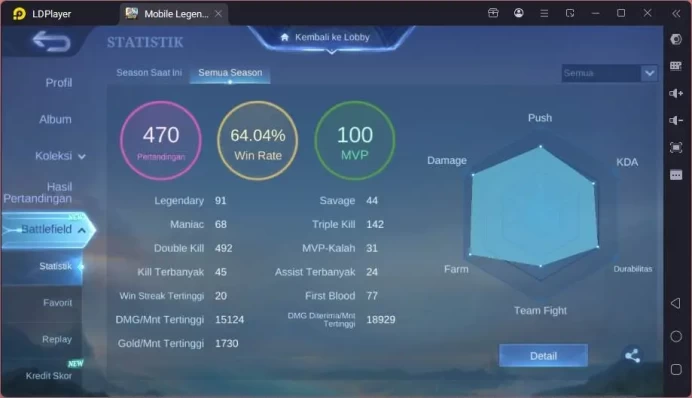
Task: Click the 100 MVP circle
Action: click(x=355, y=140)
